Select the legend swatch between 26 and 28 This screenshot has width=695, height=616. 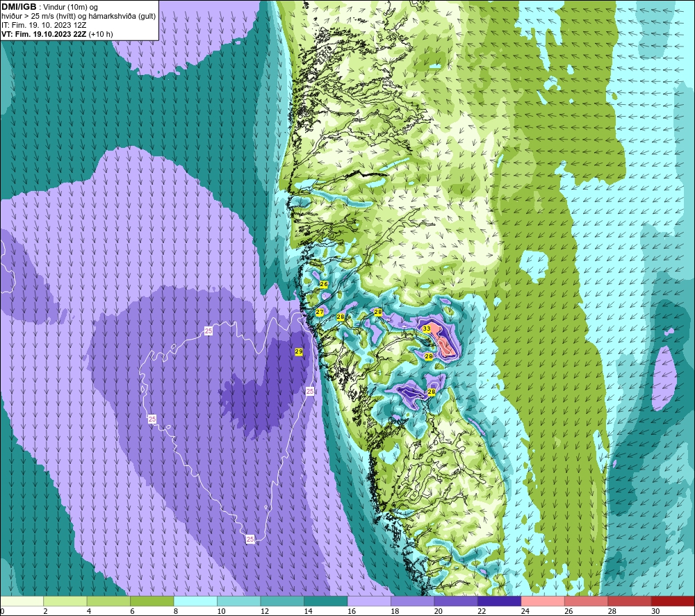click(587, 601)
